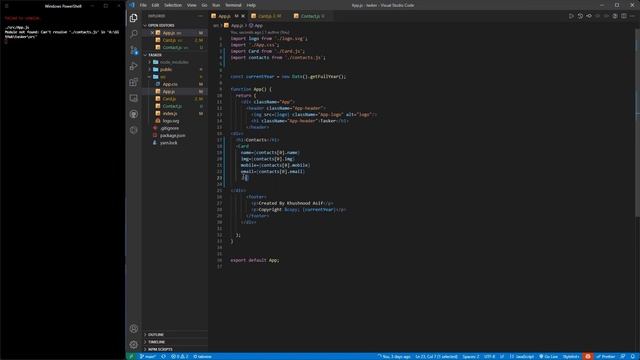
Task: Click the feedback icon in status bar
Action: (623, 356)
